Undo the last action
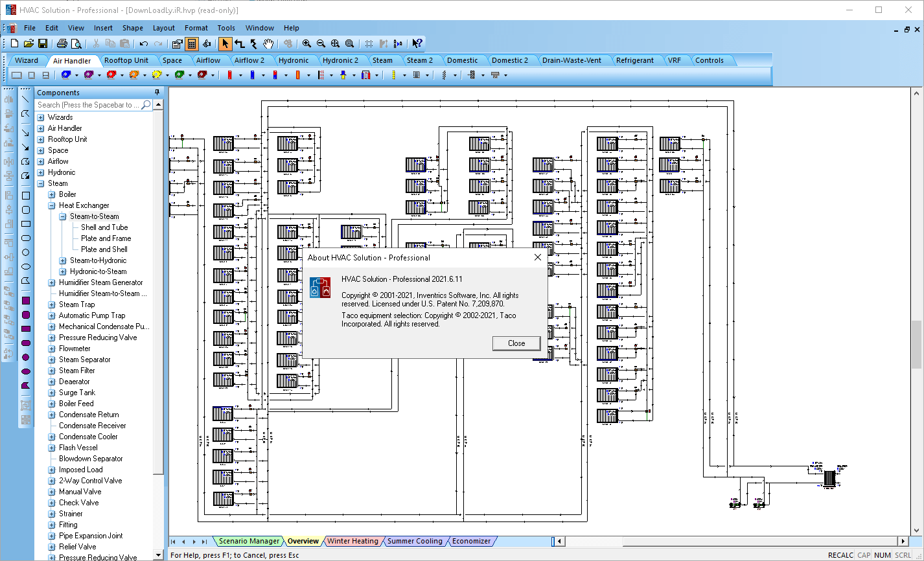 pyautogui.click(x=143, y=43)
